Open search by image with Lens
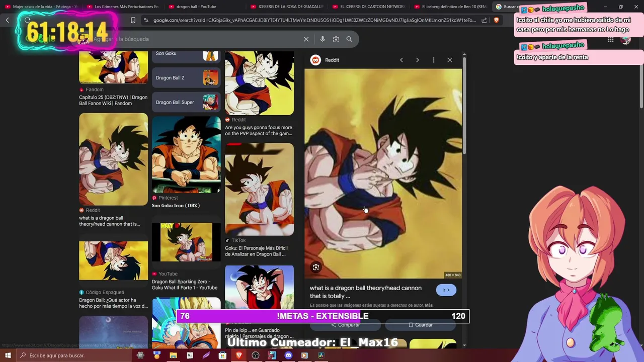644x362 pixels. click(x=336, y=39)
